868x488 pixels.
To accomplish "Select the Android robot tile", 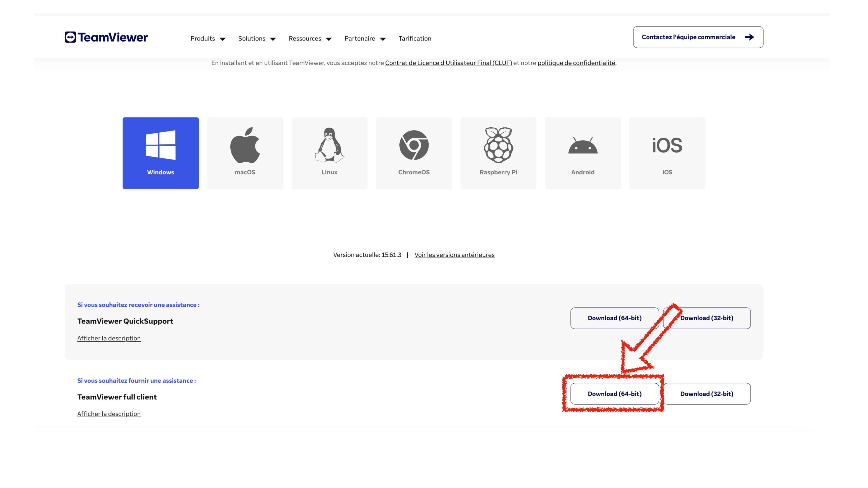I will (x=583, y=153).
